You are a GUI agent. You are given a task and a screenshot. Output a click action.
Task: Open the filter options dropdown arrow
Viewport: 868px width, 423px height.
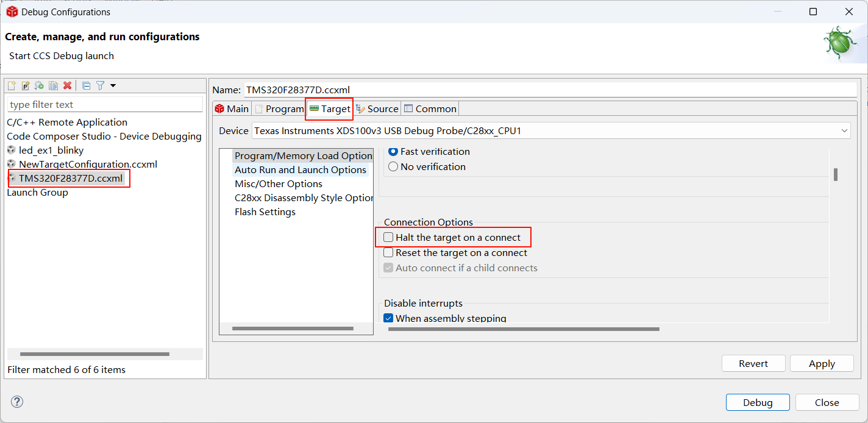113,86
